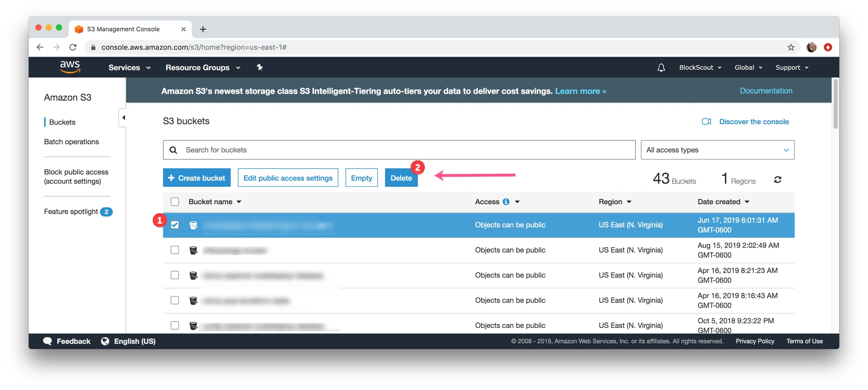Open the All access types filter
Viewport: 868px width, 390px height.
pos(717,150)
